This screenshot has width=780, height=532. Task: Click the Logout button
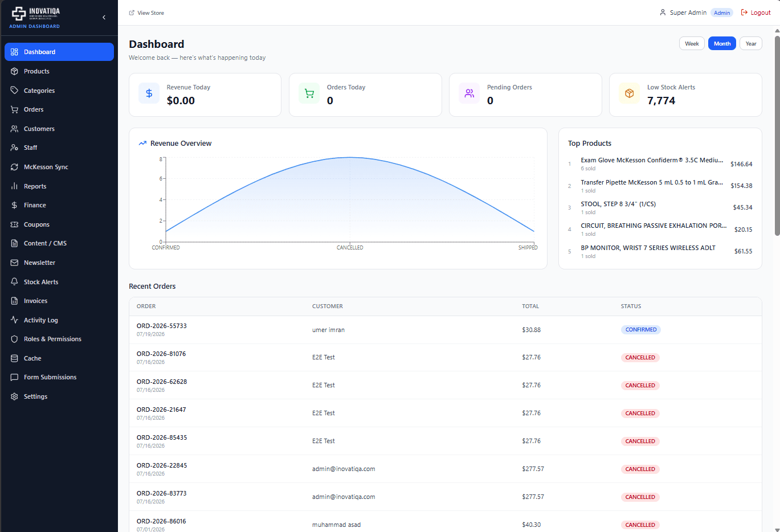(x=756, y=13)
